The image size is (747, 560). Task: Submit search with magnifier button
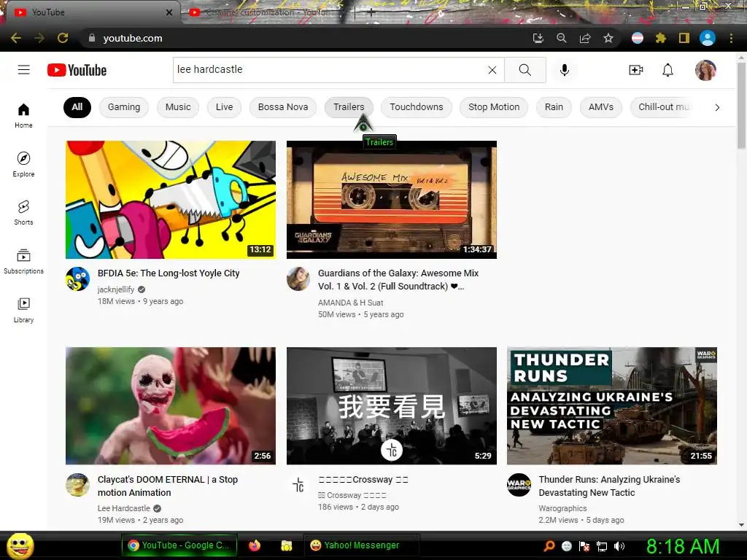[525, 70]
